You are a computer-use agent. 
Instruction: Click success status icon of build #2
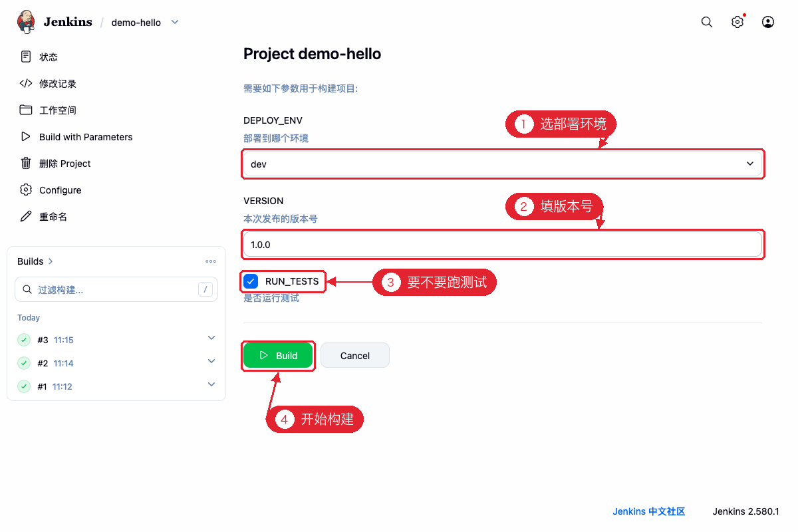tap(24, 363)
